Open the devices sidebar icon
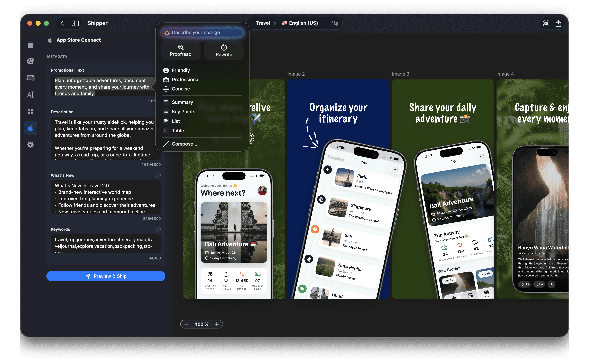Image resolution: width=589 pixels, height=364 pixels. (30, 78)
